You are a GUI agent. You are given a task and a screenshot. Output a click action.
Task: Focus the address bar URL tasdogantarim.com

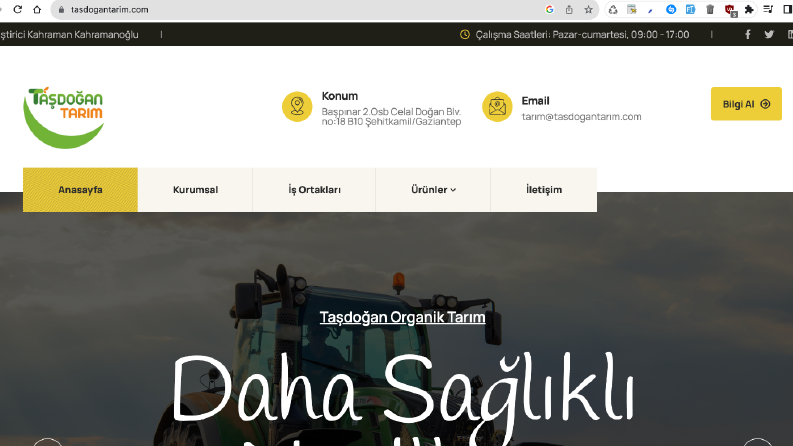pos(110,10)
